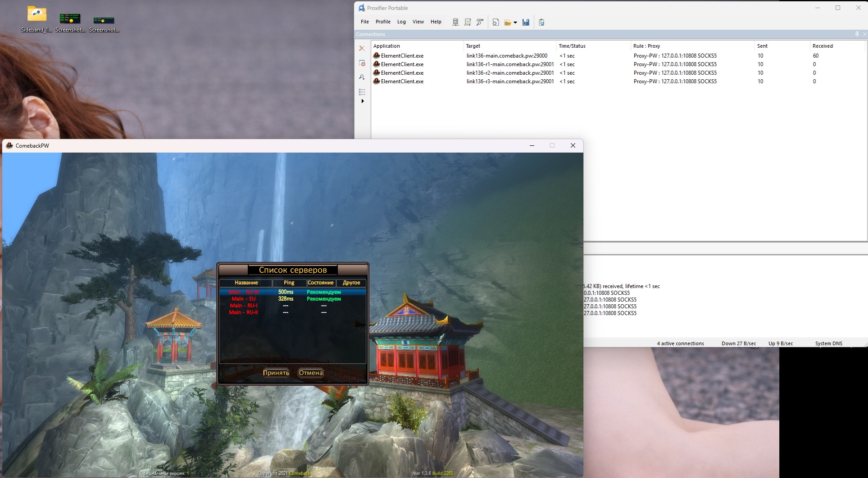
Task: Click the Received column header
Action: click(x=838, y=46)
